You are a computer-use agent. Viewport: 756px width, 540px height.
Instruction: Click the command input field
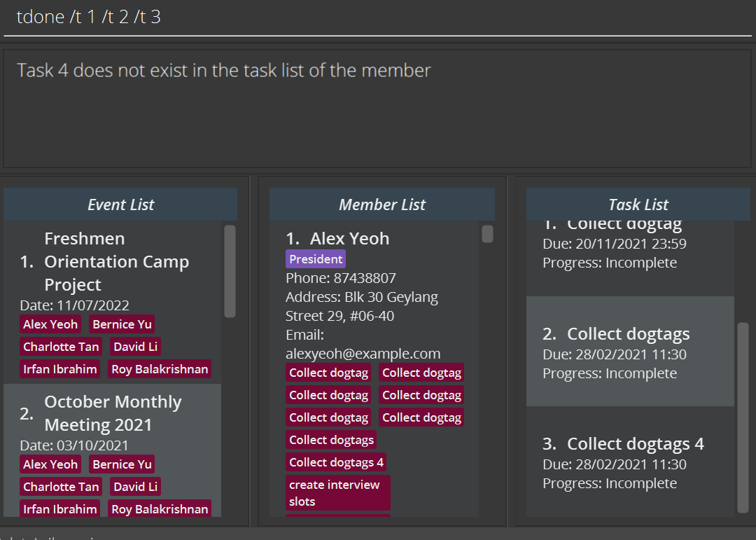coord(377,18)
